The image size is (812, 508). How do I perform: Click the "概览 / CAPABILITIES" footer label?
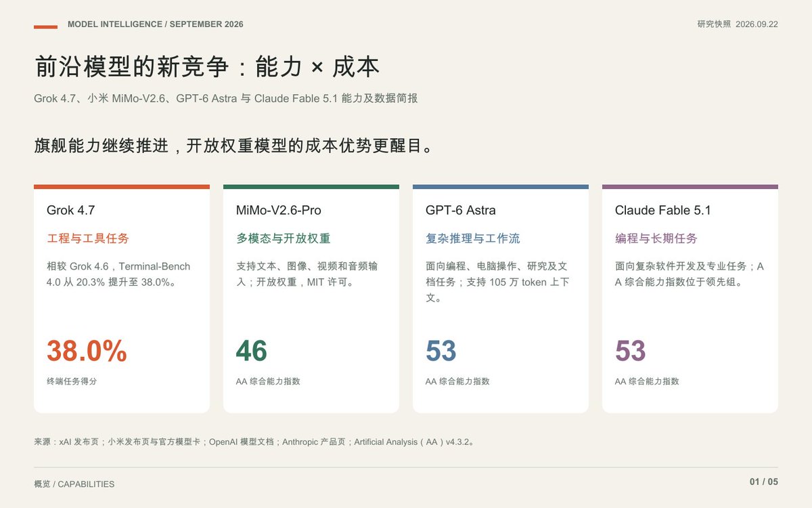coord(74,484)
